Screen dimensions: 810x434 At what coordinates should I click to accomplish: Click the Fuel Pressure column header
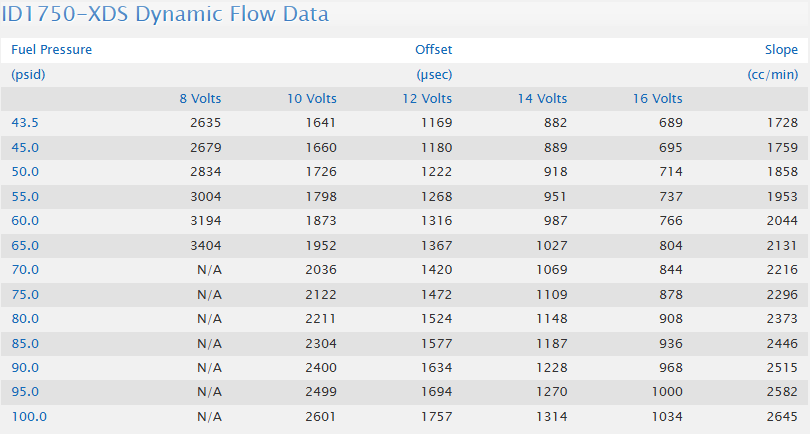click(x=52, y=49)
